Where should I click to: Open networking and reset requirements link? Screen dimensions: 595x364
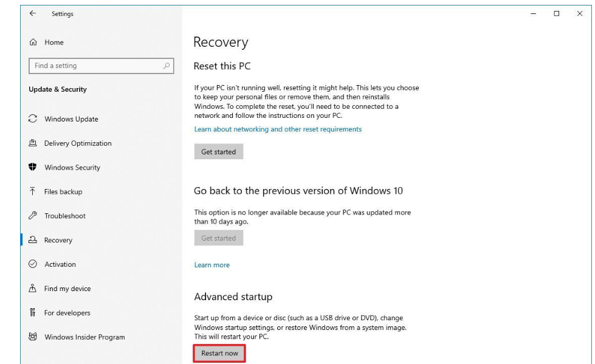278,129
